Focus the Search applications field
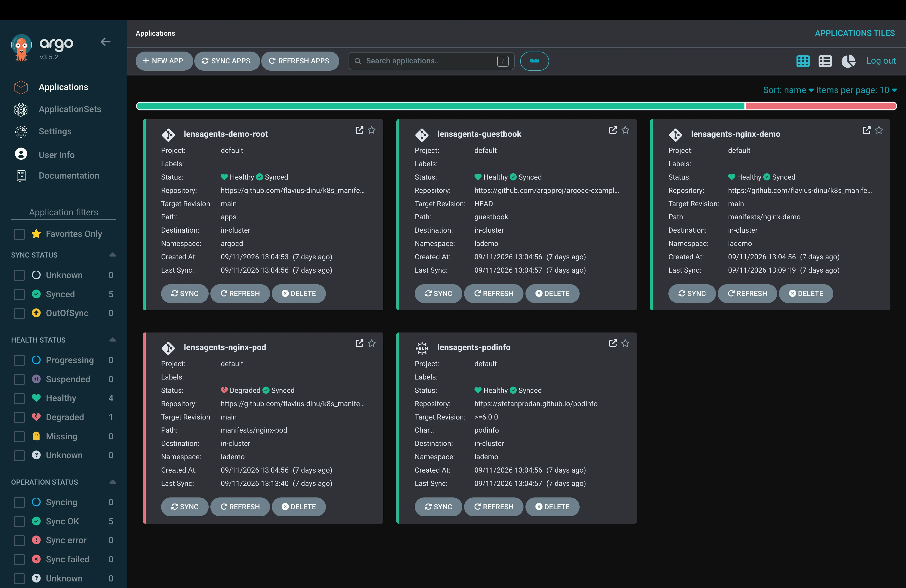The width and height of the screenshot is (906, 588). [x=431, y=61]
